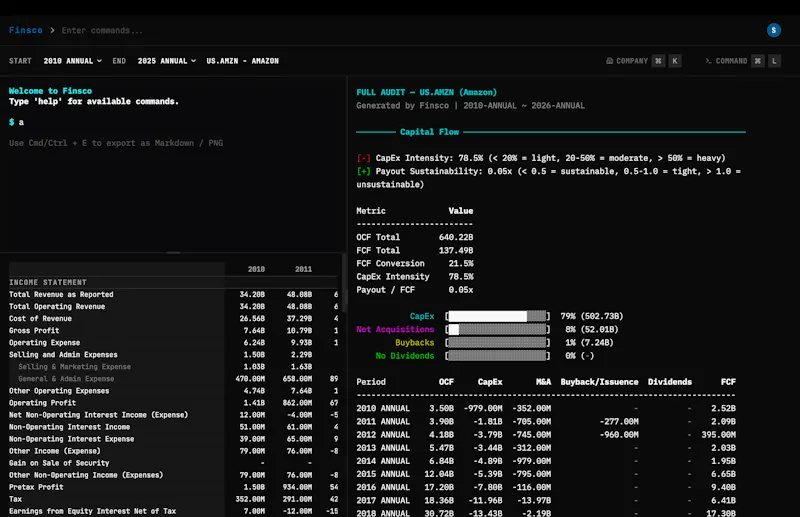Select the 'INCOME STATEMENT' section header
Screen dimensions: 800x517
48,282
